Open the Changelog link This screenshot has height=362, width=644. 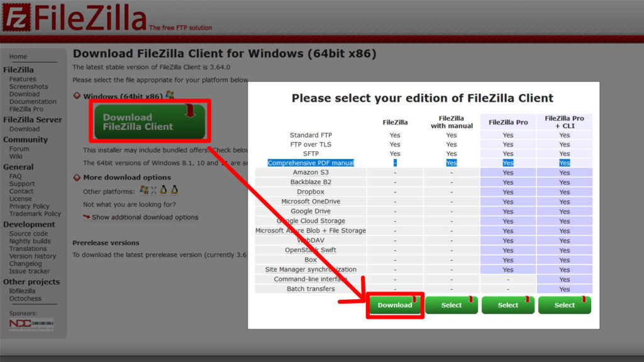coord(25,263)
